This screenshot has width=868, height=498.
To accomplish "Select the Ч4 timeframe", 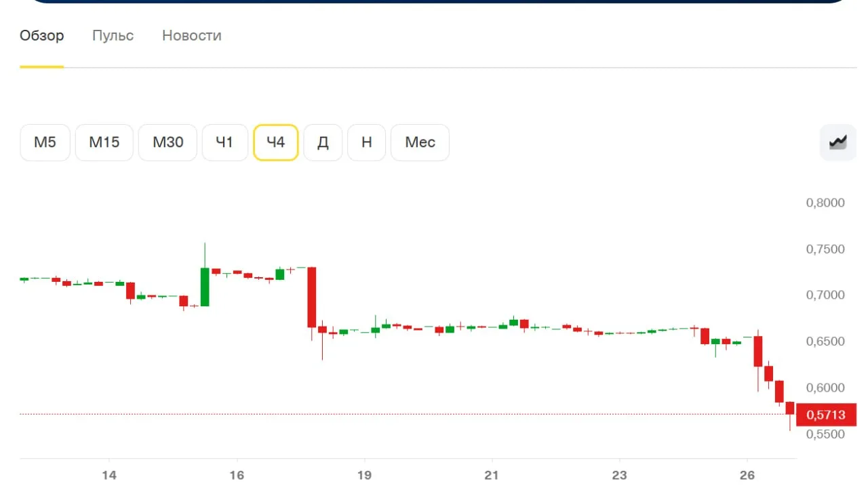I will pos(276,142).
